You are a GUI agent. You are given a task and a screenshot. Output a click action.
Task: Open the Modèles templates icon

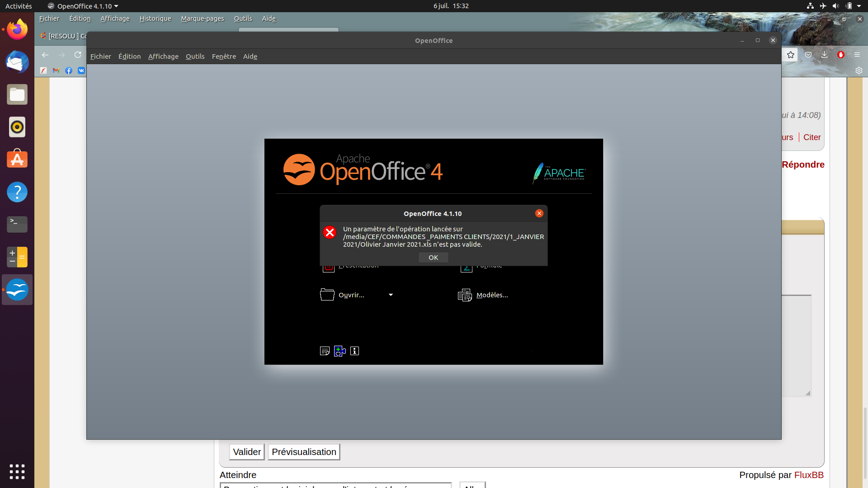pyautogui.click(x=464, y=295)
